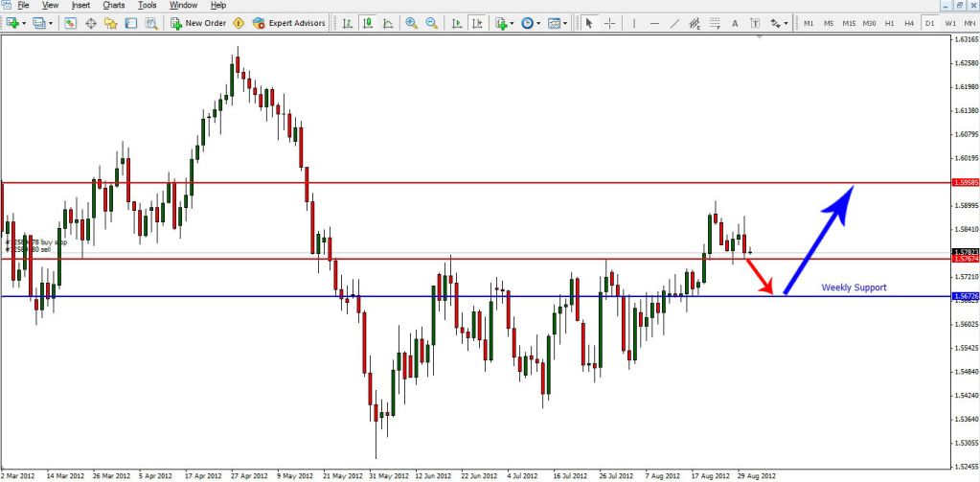The width and height of the screenshot is (980, 482).
Task: Expand the New Chart dropdown arrow
Action: [x=24, y=23]
